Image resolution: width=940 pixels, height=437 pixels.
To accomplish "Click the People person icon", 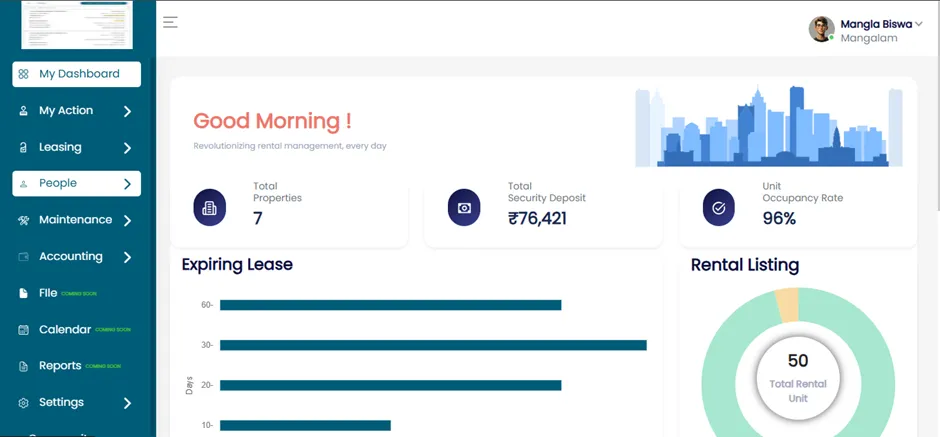I will [23, 184].
